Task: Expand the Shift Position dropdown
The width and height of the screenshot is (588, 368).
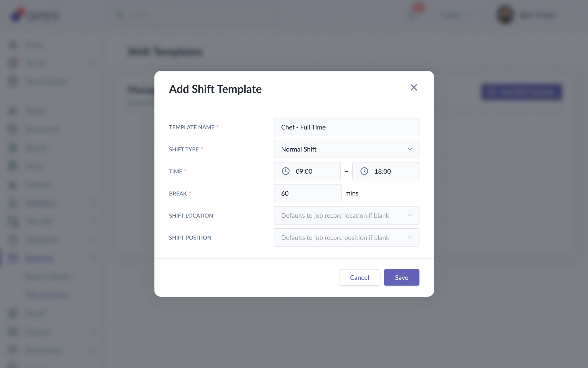Action: pyautogui.click(x=346, y=237)
